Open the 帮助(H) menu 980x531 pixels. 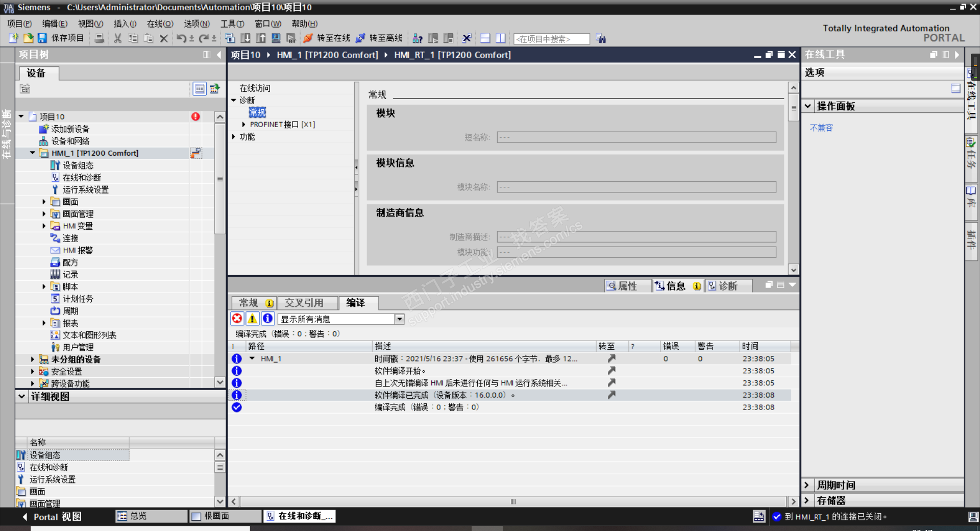pyautogui.click(x=305, y=23)
